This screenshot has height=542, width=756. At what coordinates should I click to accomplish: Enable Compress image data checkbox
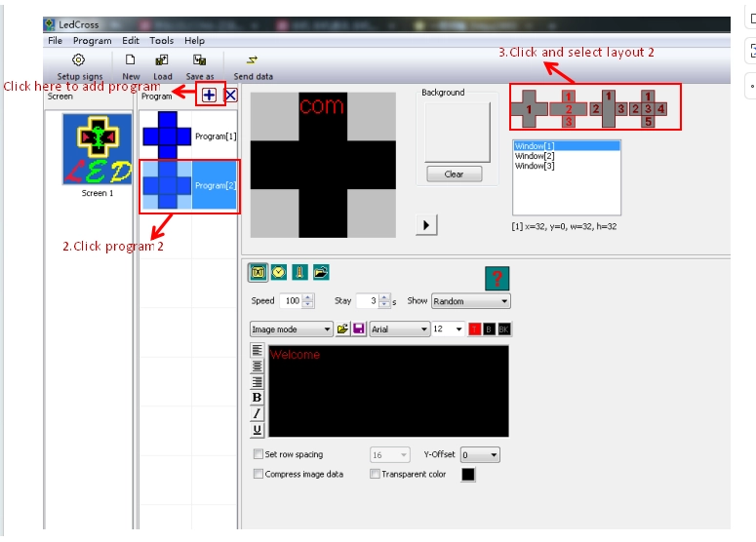(258, 474)
